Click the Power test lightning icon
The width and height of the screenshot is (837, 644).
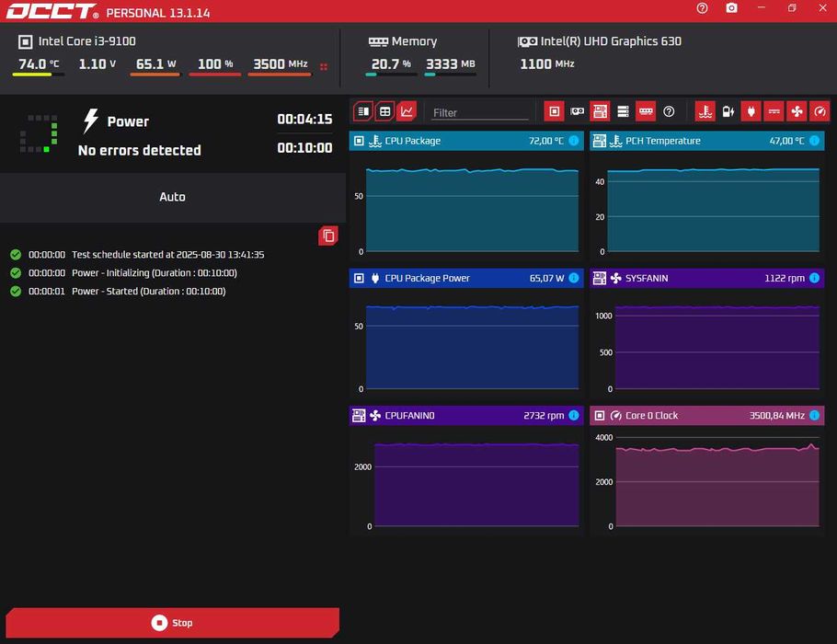click(91, 121)
